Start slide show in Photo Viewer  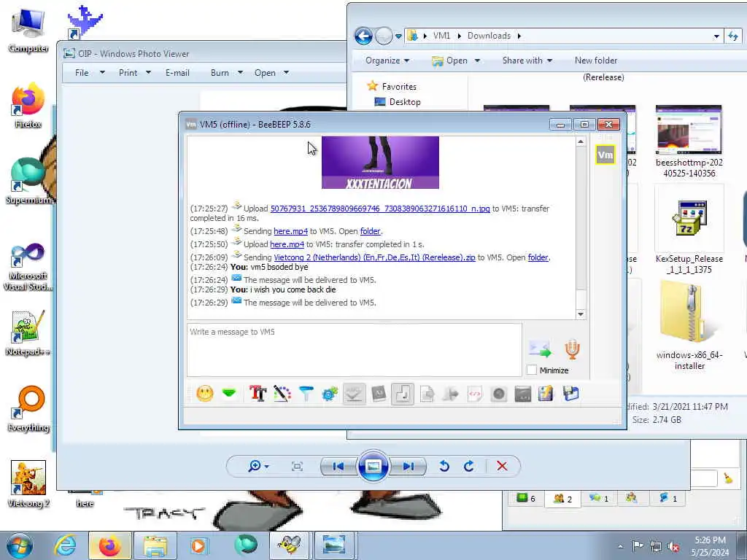373,466
